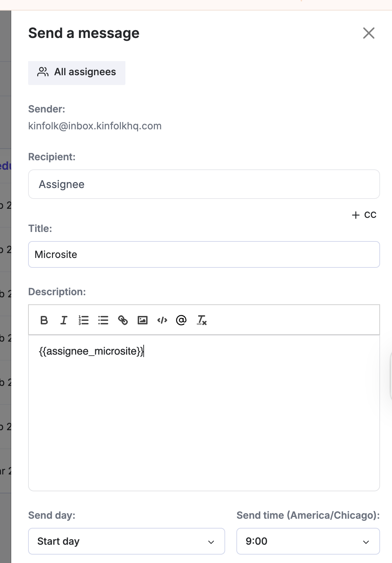The width and height of the screenshot is (392, 563).
Task: Click the All assignees button
Action: pyautogui.click(x=77, y=73)
